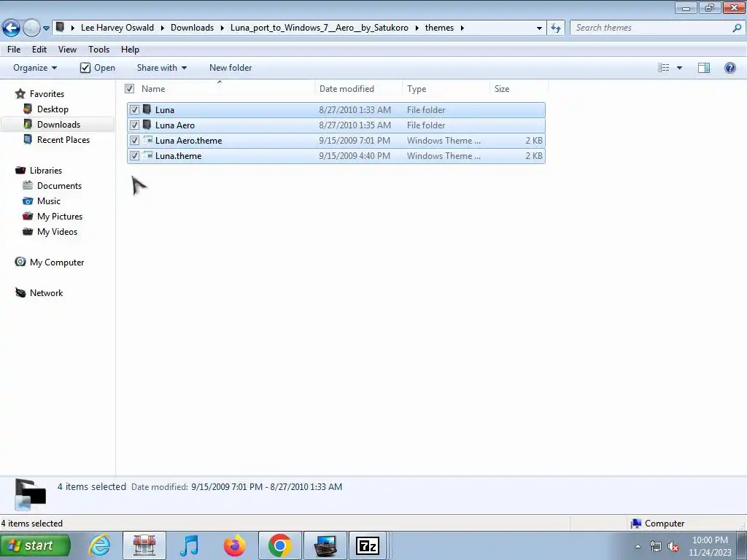Show hidden tray icons arrow
This screenshot has height=560, width=747.
tap(638, 546)
